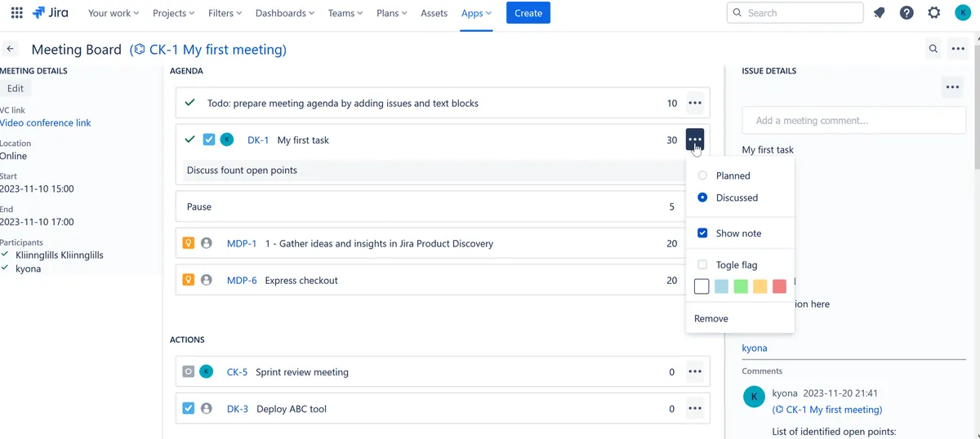Click the Add a meeting comment field
The height and width of the screenshot is (439, 980).
pos(854,120)
